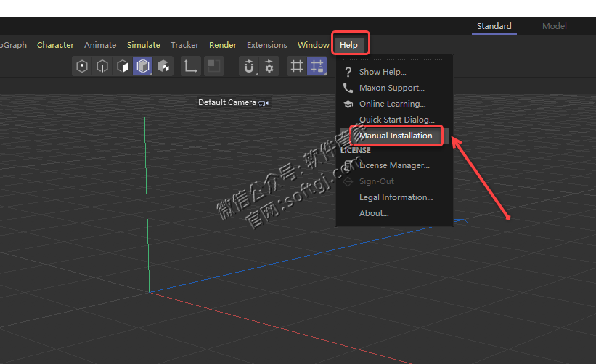Switch to the Standard layout tab

point(494,27)
